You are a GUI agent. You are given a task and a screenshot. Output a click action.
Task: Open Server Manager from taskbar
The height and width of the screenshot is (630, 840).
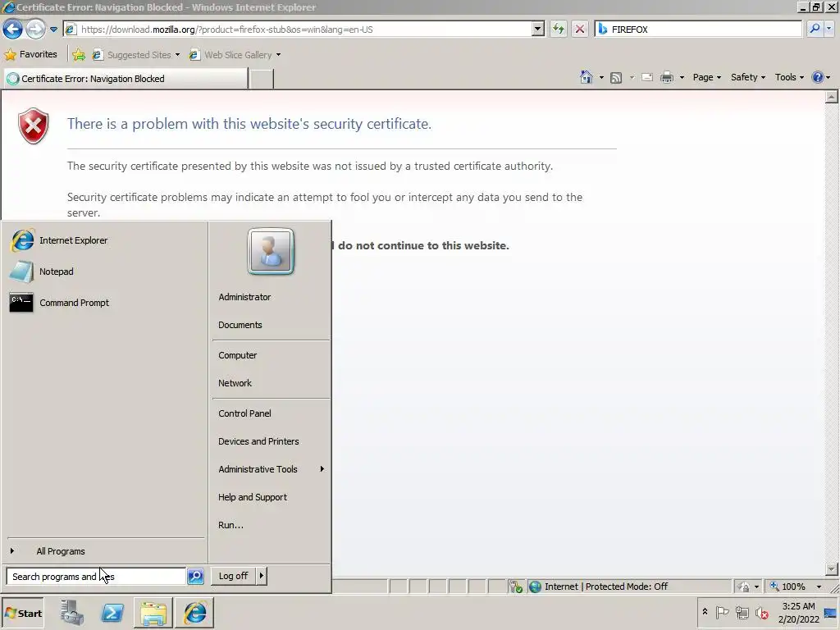pyautogui.click(x=72, y=613)
